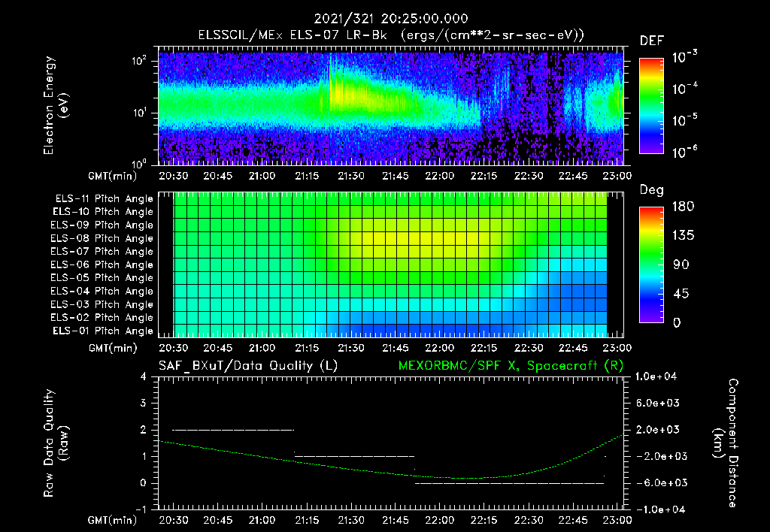
Task: Click the ELS-01 Pitch Angle row label
Action: 102,331
